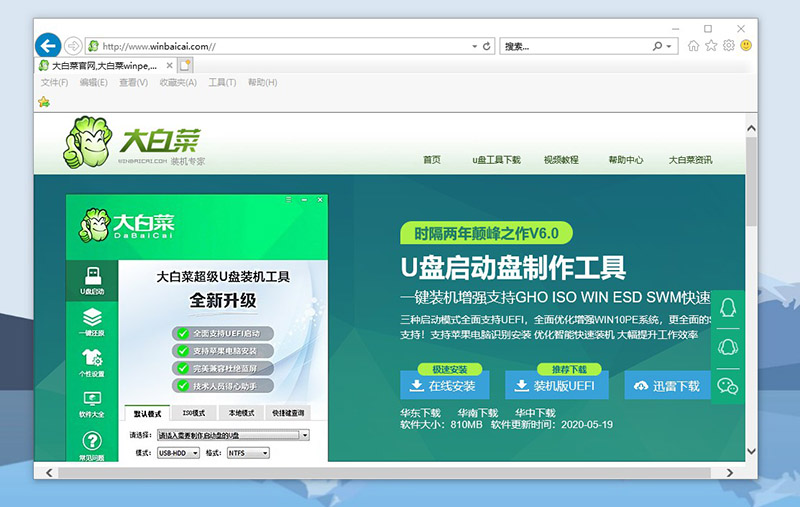
Task: Open the 华南下载 mirror link
Action: pyautogui.click(x=478, y=412)
